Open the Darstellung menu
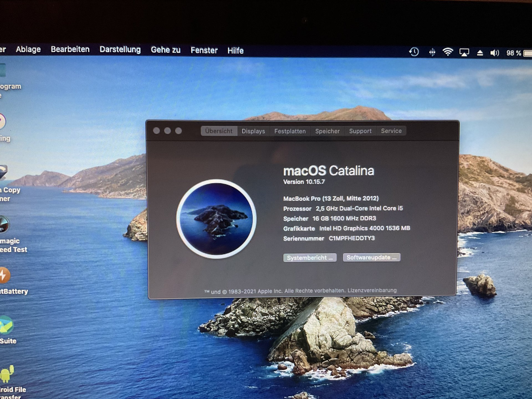 tap(120, 50)
